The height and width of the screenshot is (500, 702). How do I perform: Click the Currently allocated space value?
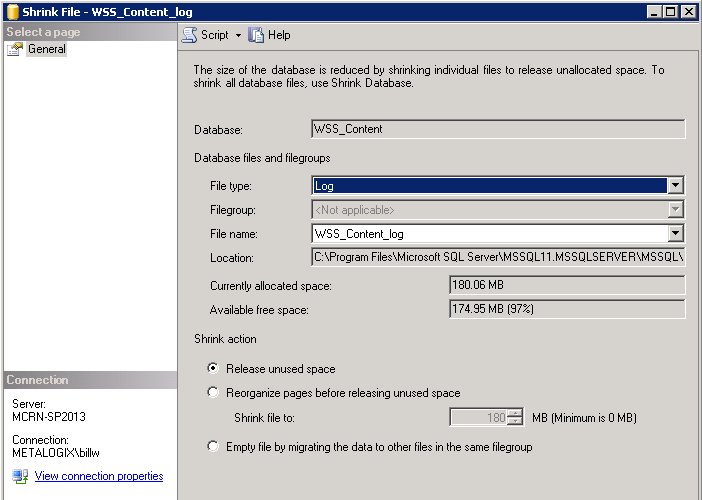(567, 285)
